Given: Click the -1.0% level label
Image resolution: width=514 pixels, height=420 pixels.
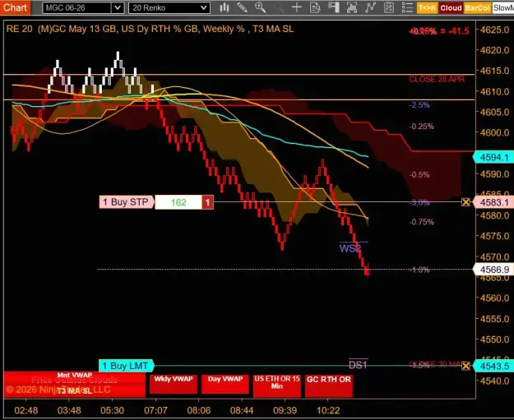Looking at the screenshot, I should coord(419,270).
